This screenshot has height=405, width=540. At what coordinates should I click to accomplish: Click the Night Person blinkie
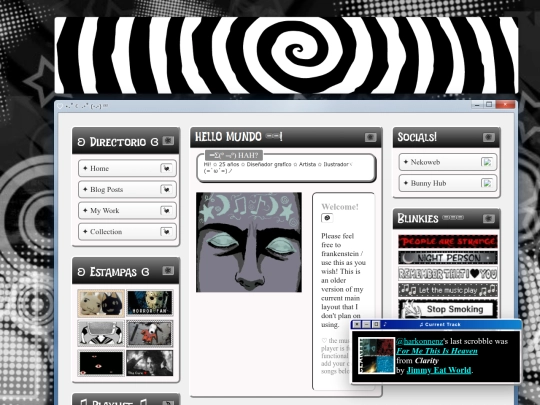point(448,258)
